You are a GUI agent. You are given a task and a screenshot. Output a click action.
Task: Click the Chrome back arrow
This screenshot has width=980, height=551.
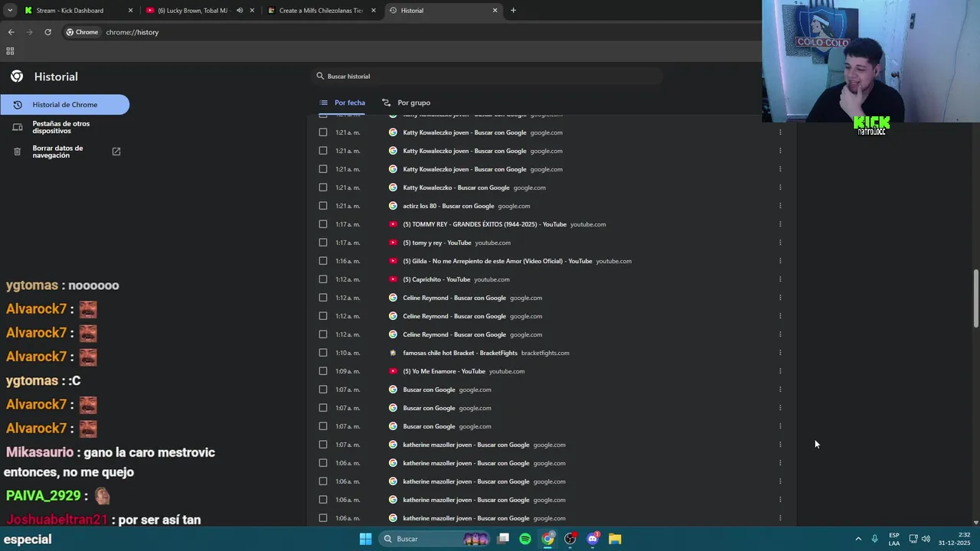pos(11,32)
